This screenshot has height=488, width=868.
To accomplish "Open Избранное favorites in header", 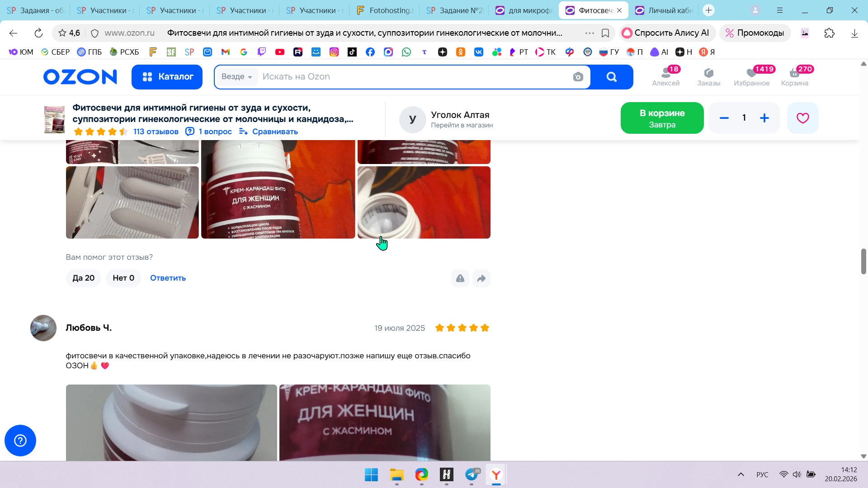I will 751,76.
